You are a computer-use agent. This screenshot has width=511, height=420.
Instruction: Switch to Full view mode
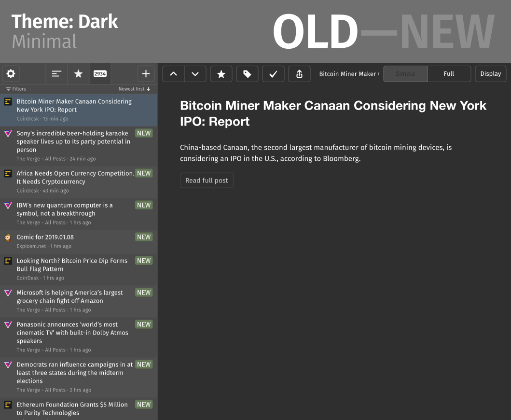449,74
